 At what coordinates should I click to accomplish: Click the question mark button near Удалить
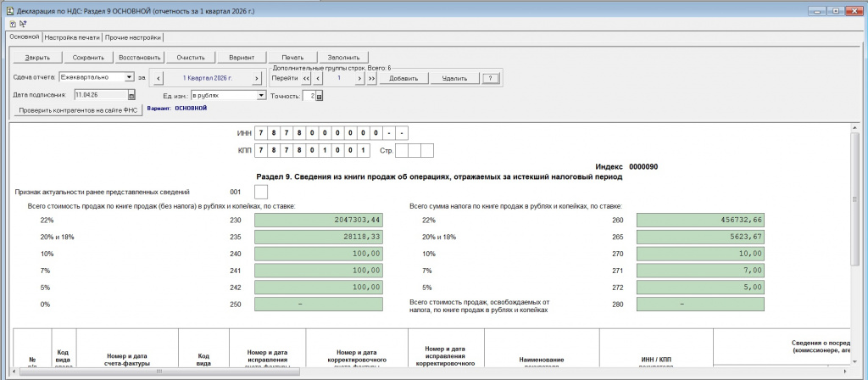pos(489,78)
